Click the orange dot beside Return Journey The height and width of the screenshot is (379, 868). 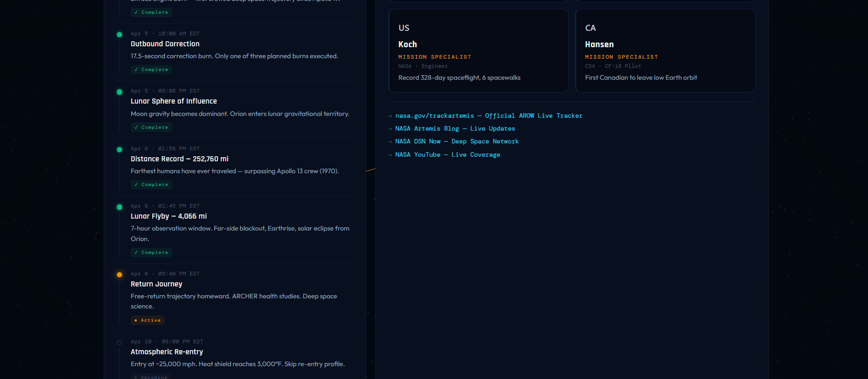(119, 275)
